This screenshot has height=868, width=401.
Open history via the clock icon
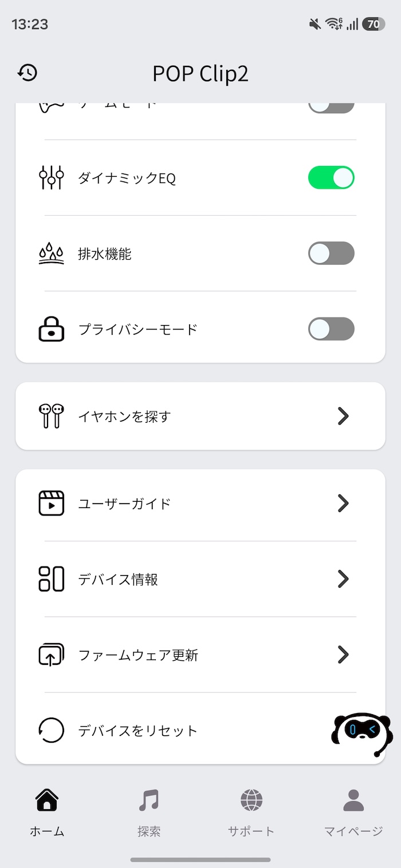(27, 73)
